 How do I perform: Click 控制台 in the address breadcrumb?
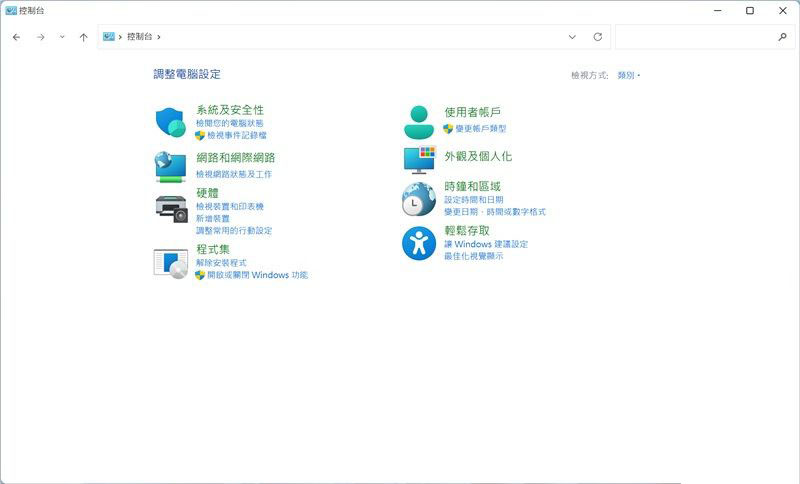tap(139, 37)
